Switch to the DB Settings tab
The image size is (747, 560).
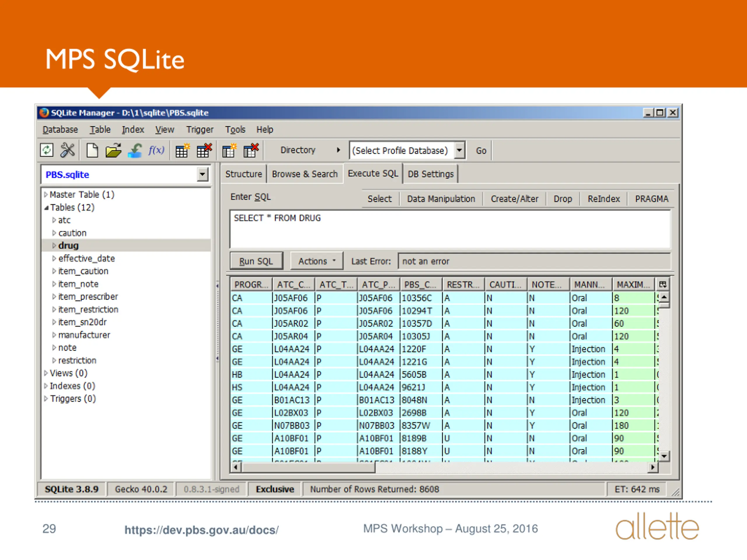[431, 174]
